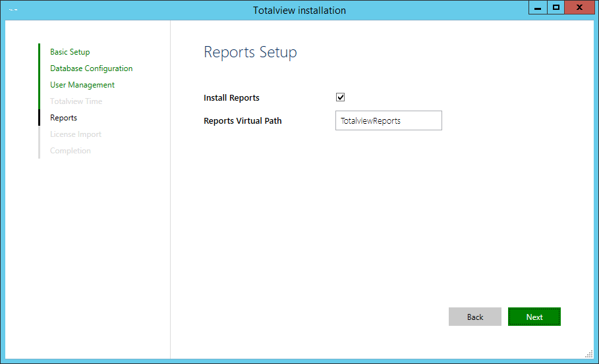
Task: Click the Install Reports label
Action: pos(231,97)
